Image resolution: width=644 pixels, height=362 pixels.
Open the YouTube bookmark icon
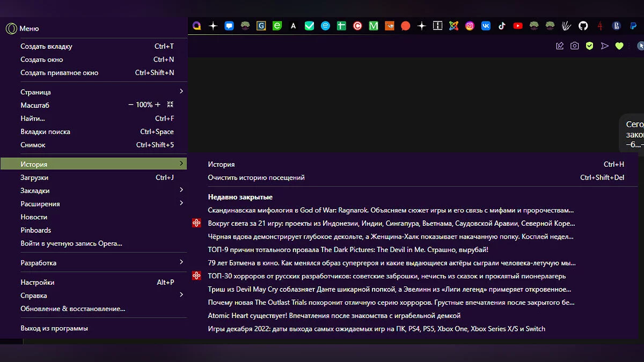tap(518, 26)
